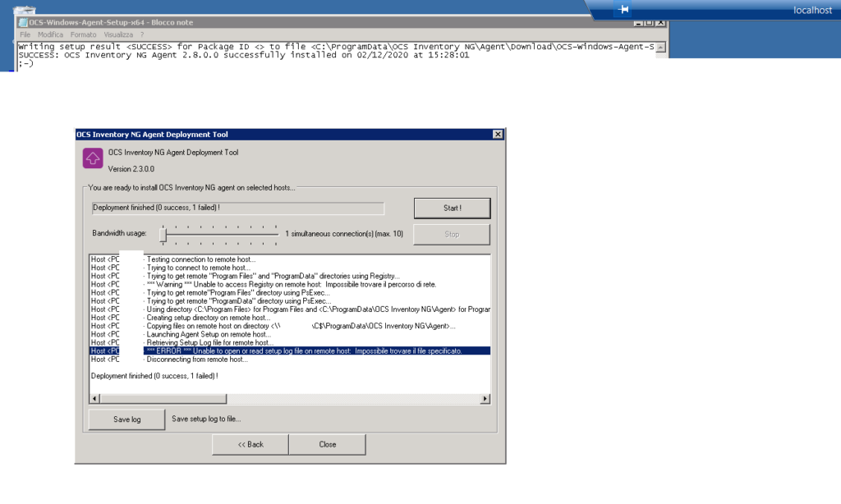Close the Deployment Tool dialog with X
Screen dimensions: 841x504
click(498, 134)
